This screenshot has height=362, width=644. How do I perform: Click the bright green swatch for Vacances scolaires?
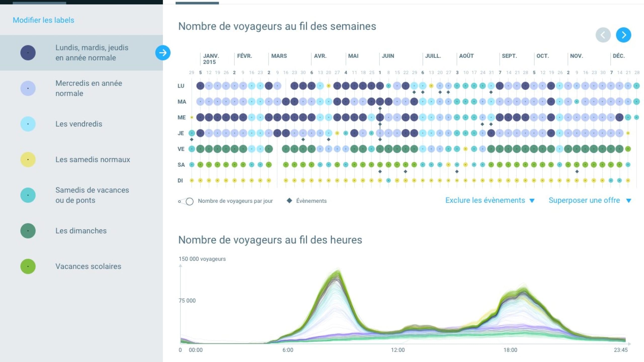pyautogui.click(x=28, y=266)
